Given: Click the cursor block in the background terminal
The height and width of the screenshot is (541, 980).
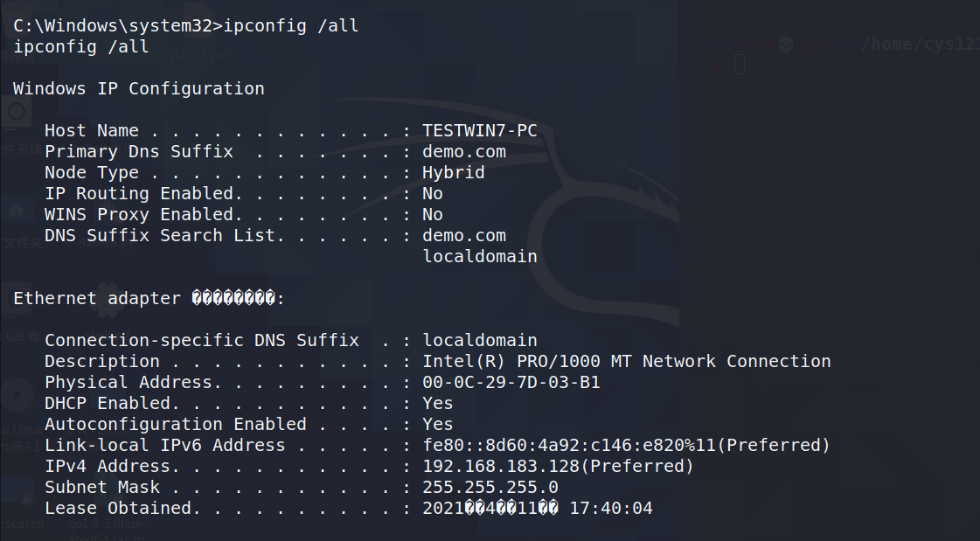Looking at the screenshot, I should point(739,64).
